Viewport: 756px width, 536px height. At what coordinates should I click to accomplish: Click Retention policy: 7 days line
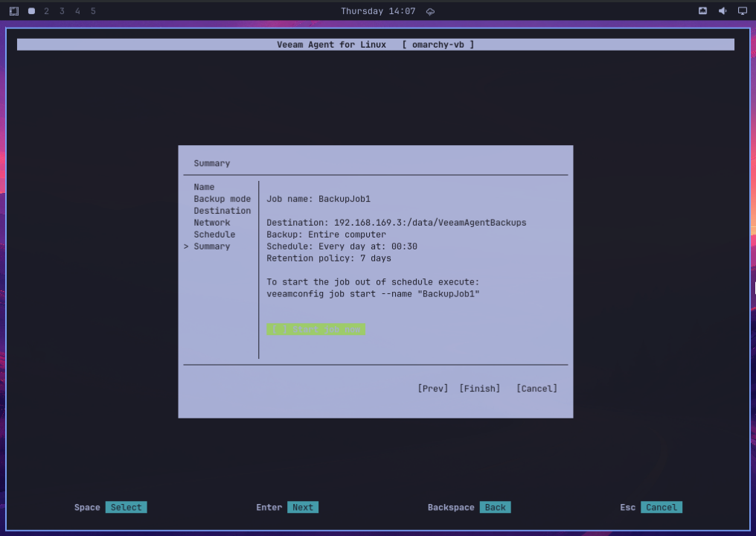coord(329,258)
